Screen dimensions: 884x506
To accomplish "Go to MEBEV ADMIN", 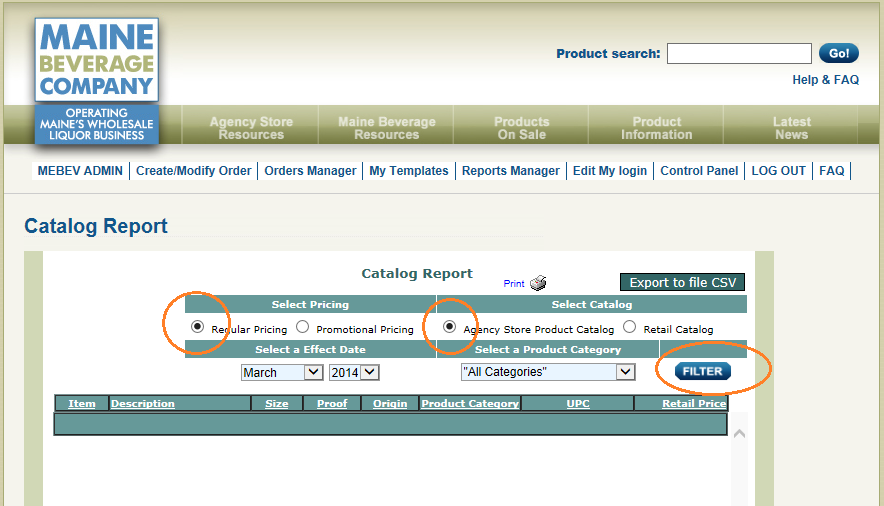I will coord(80,171).
